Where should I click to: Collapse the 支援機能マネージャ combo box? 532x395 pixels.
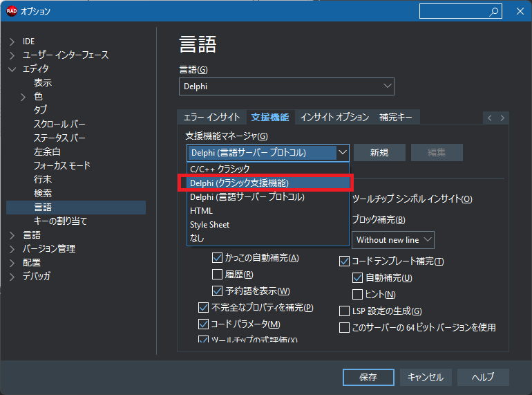tap(342, 152)
